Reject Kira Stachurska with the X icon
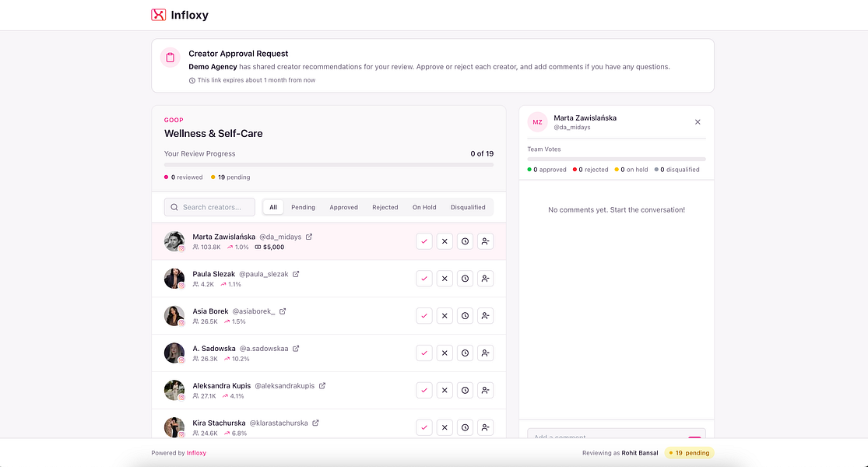Viewport: 868px width, 467px height. (445, 427)
